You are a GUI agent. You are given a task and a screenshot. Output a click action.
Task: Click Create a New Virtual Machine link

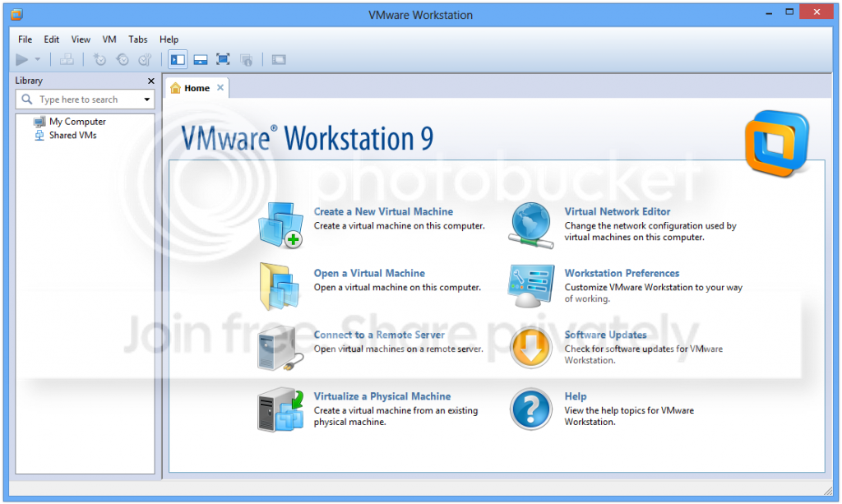point(383,211)
